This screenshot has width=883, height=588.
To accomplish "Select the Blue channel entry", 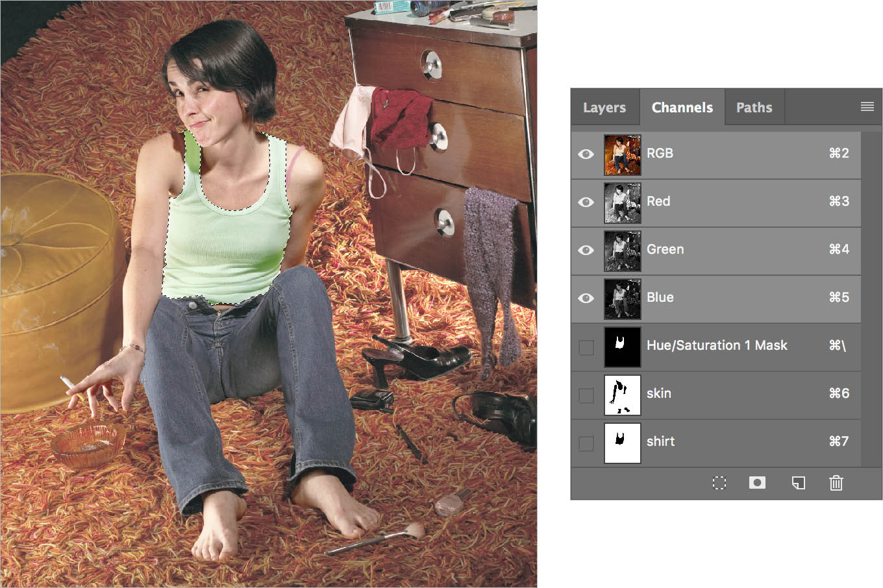I will [x=660, y=298].
